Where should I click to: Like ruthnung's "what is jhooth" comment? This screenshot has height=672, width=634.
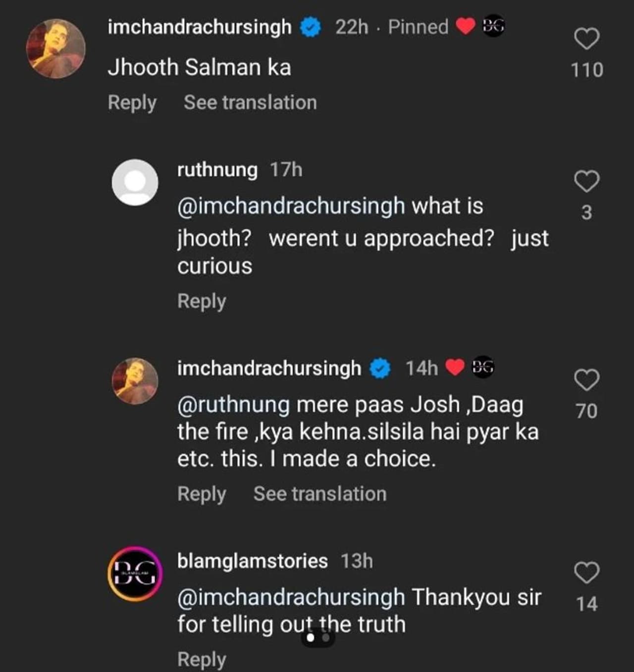pyautogui.click(x=586, y=181)
